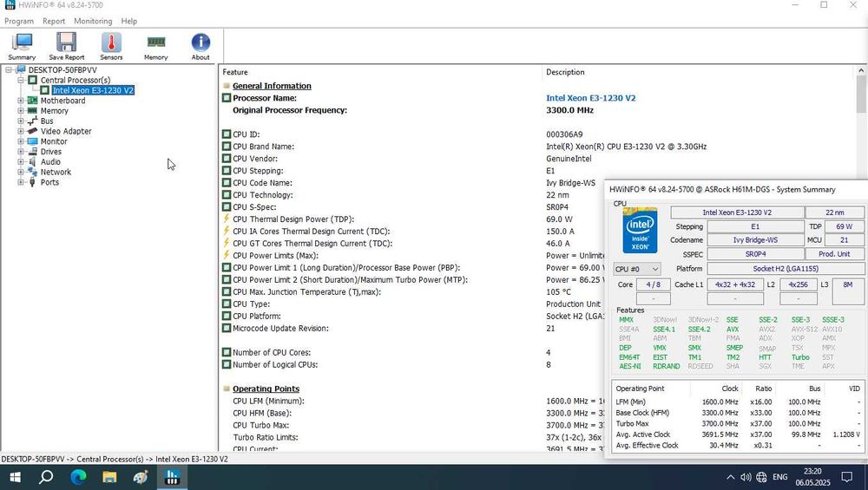Click the lightning icon beside CPU Thermal Design Power
Image resolution: width=868 pixels, height=490 pixels.
[x=227, y=219]
